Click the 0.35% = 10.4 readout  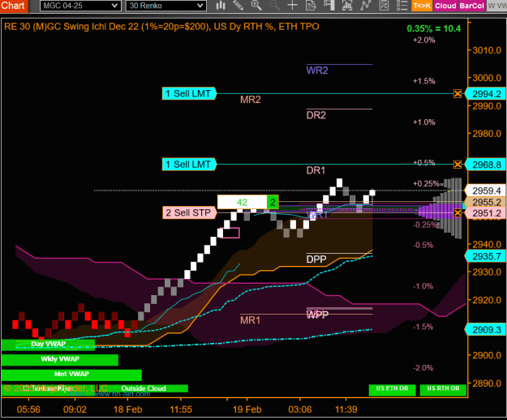pos(434,28)
